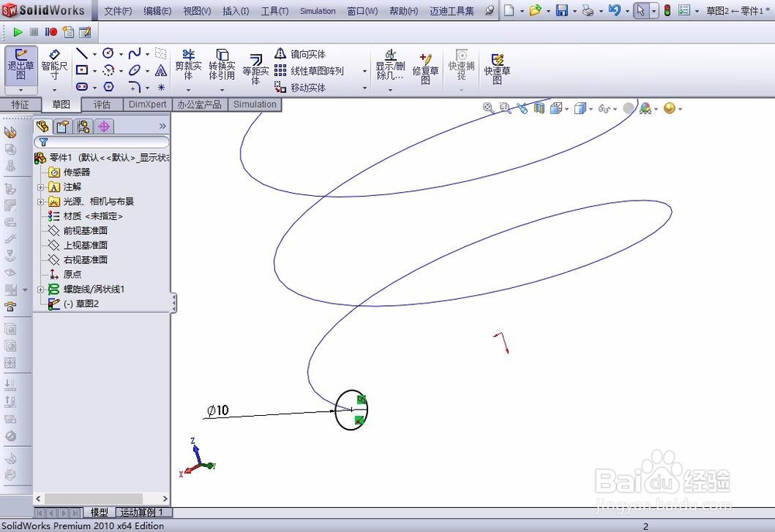Click the Zoom to Fit magnifier icon
Screen dimensions: 775x532
point(488,109)
